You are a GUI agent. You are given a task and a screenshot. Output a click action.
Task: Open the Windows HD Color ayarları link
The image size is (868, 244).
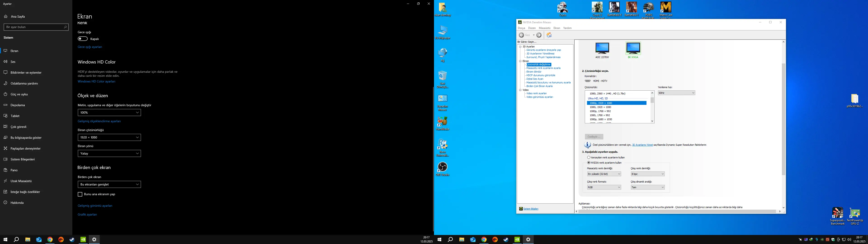pyautogui.click(x=96, y=82)
